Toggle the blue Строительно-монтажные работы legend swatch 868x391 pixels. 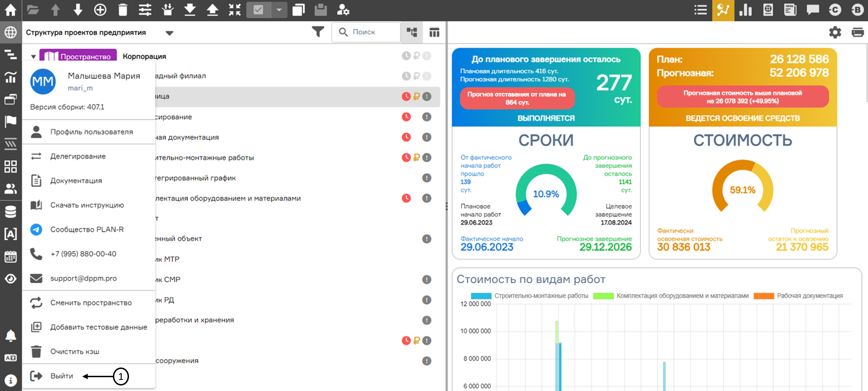(x=481, y=296)
